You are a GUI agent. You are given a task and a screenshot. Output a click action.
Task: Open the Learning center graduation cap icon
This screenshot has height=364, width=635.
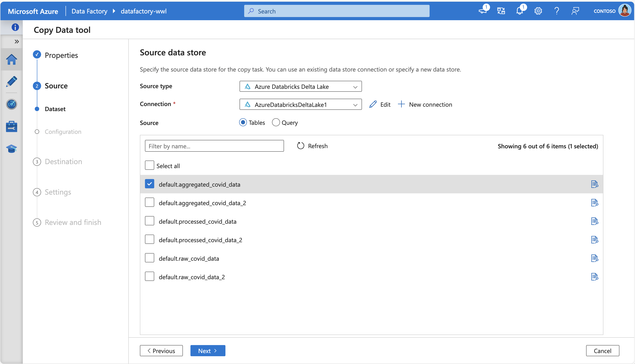pyautogui.click(x=12, y=148)
